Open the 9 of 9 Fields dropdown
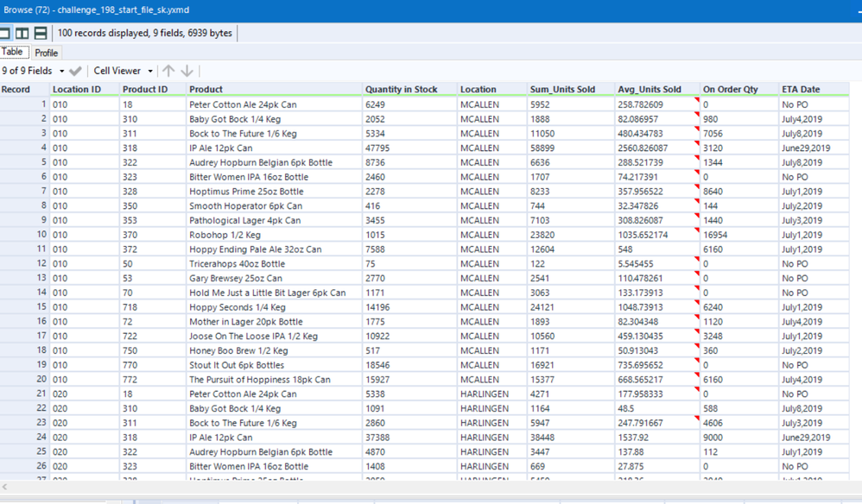 pyautogui.click(x=33, y=71)
